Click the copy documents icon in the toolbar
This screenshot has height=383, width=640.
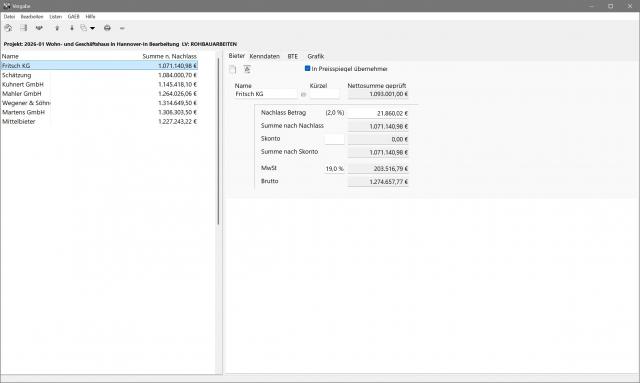(x=84, y=28)
